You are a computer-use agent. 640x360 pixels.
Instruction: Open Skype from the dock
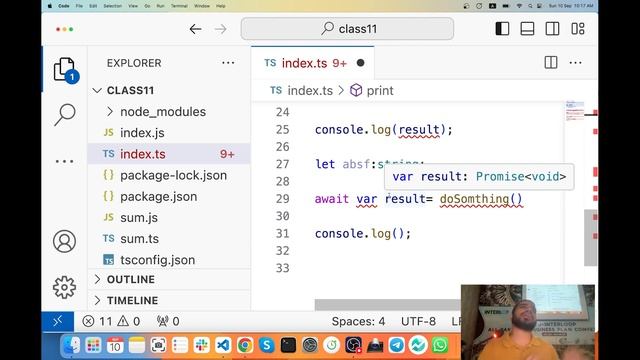267,345
